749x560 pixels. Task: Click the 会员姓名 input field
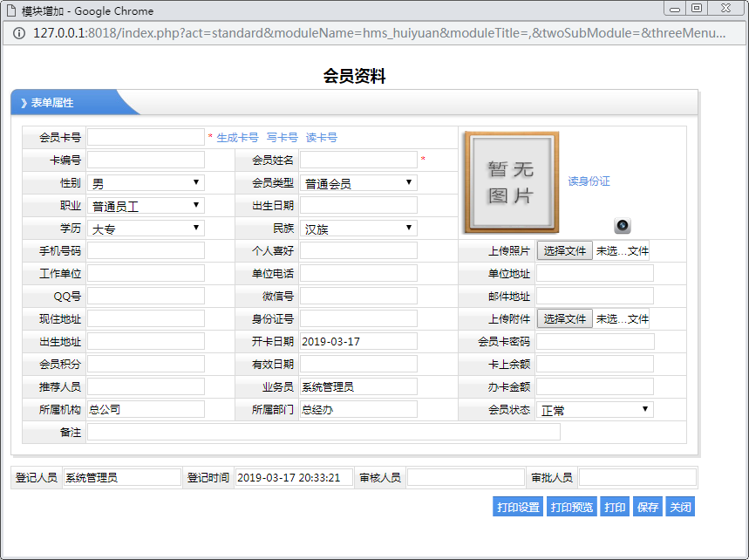(x=358, y=160)
